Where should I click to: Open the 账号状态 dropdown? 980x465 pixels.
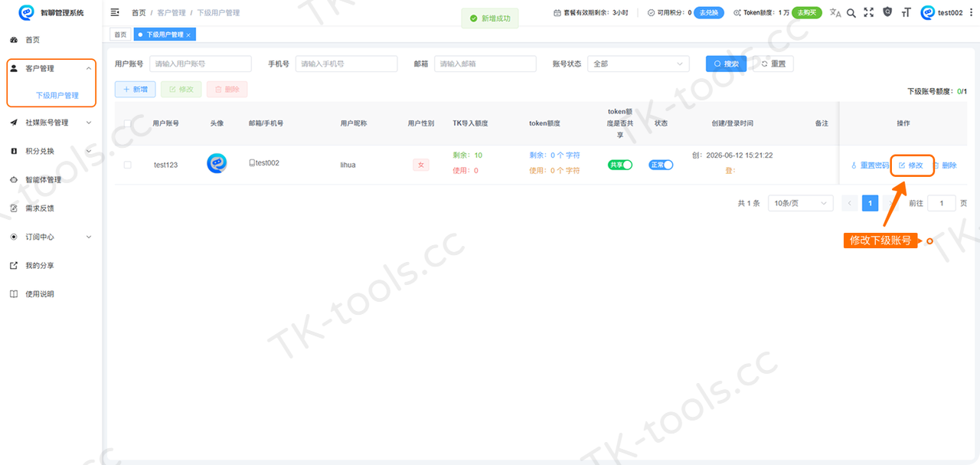tap(639, 64)
